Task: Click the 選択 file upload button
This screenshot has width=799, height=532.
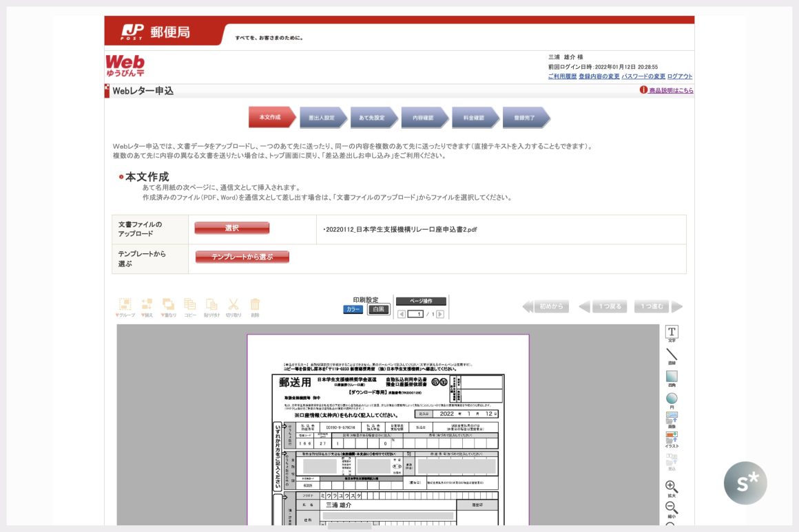Action: pyautogui.click(x=231, y=228)
